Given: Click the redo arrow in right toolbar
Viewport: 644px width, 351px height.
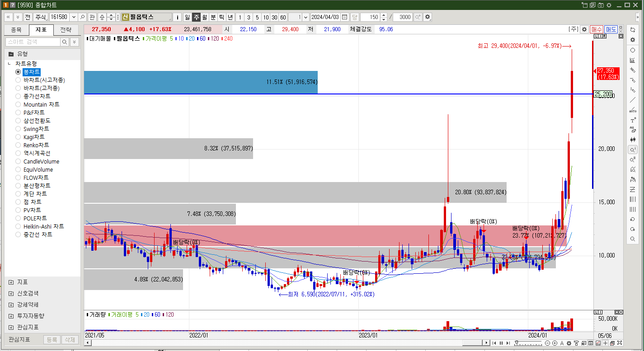Looking at the screenshot, I should pyautogui.click(x=633, y=229).
